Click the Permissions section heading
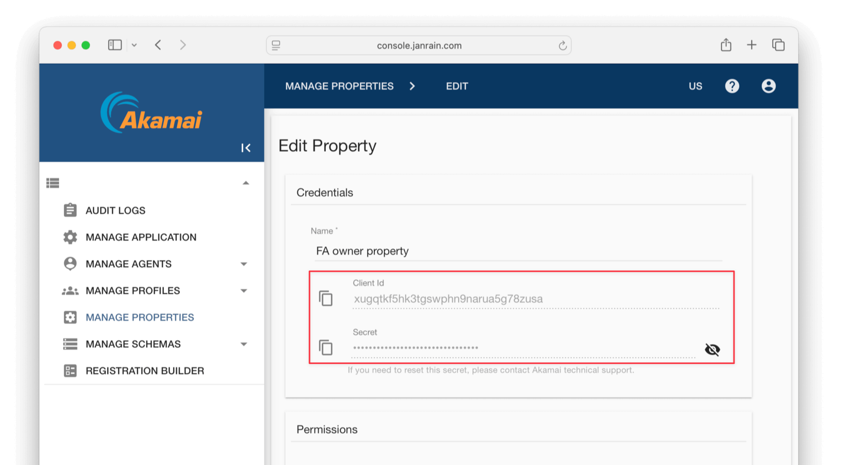The height and width of the screenshot is (465, 868). [327, 429]
